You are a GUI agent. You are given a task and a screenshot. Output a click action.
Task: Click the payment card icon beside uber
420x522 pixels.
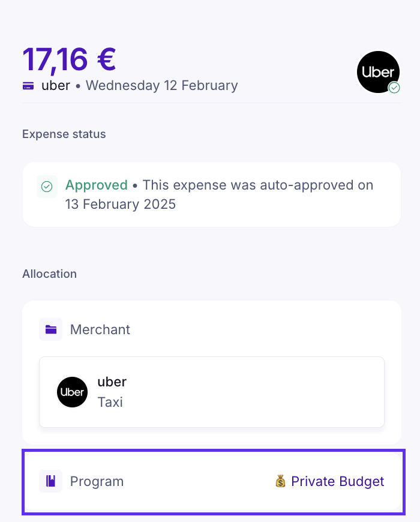(x=28, y=86)
